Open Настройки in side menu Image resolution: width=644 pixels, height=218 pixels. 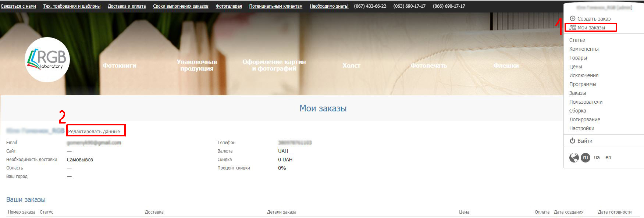(581, 128)
